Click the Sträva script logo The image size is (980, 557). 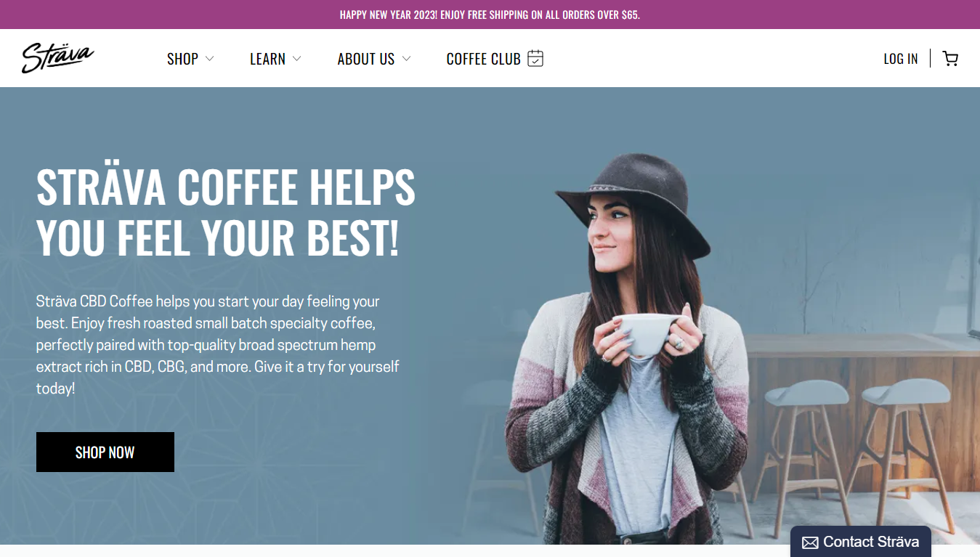(x=58, y=58)
